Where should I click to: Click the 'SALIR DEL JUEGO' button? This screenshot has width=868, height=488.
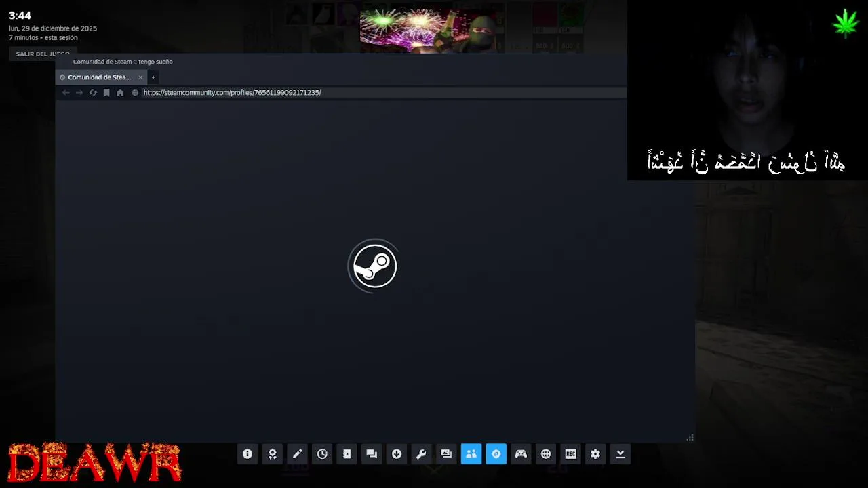pos(43,54)
